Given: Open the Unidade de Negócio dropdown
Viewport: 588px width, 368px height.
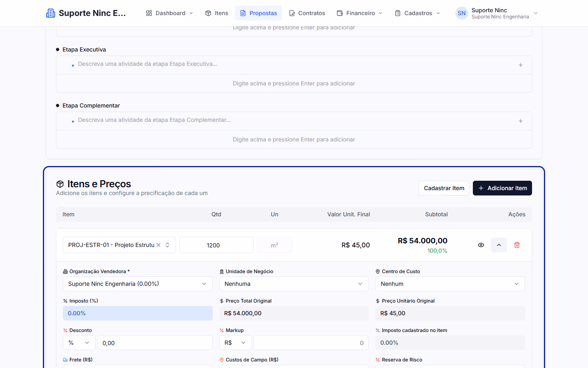Looking at the screenshot, I should (294, 284).
